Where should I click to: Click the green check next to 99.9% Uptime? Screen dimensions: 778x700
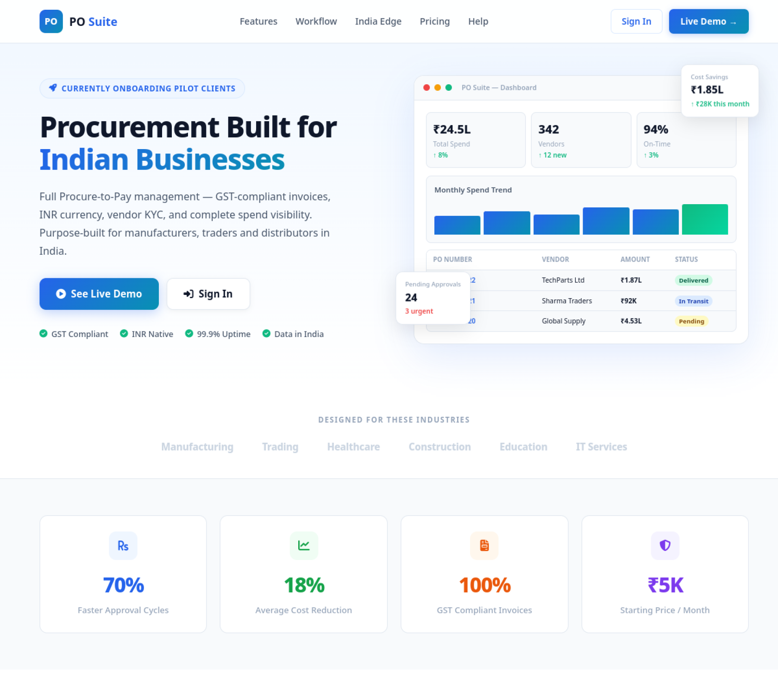tap(189, 333)
